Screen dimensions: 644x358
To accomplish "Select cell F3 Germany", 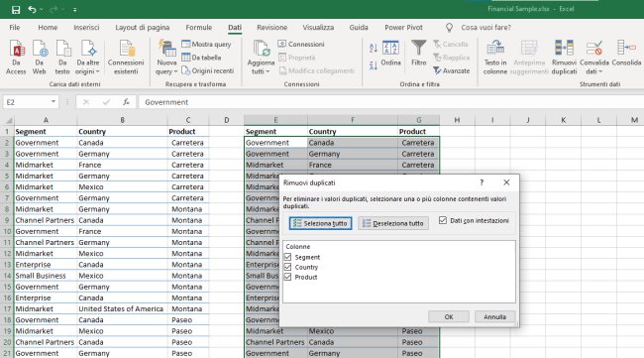I will [x=353, y=154].
